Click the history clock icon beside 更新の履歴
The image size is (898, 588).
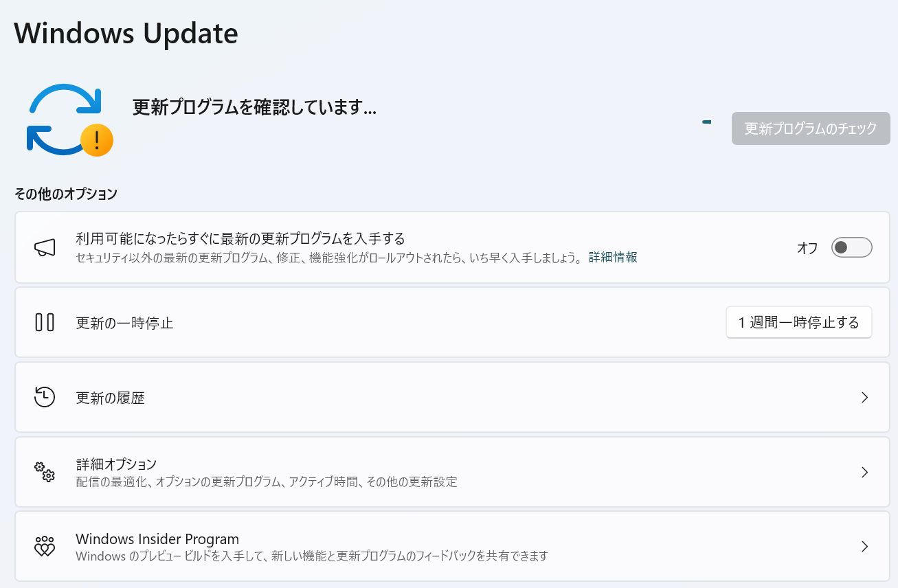coord(45,397)
